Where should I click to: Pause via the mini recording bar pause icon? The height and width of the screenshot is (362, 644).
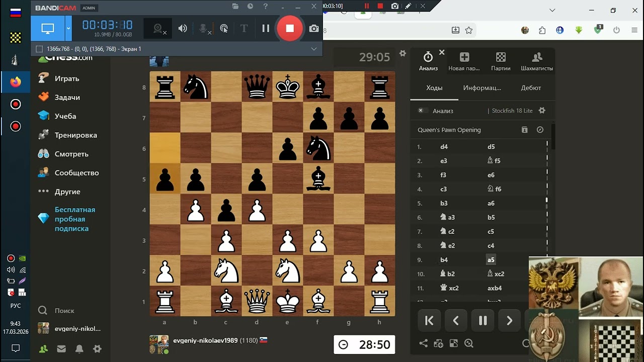(367, 6)
